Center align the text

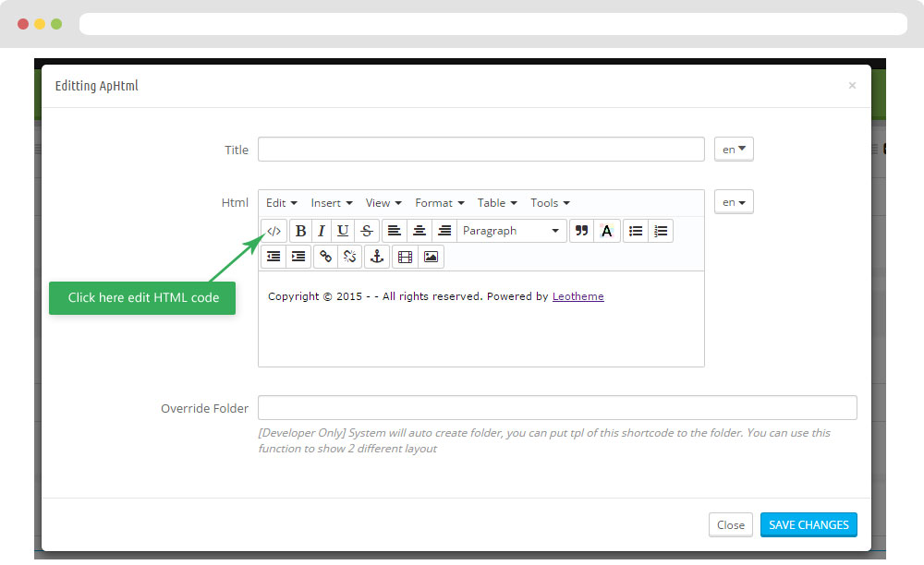tap(419, 231)
